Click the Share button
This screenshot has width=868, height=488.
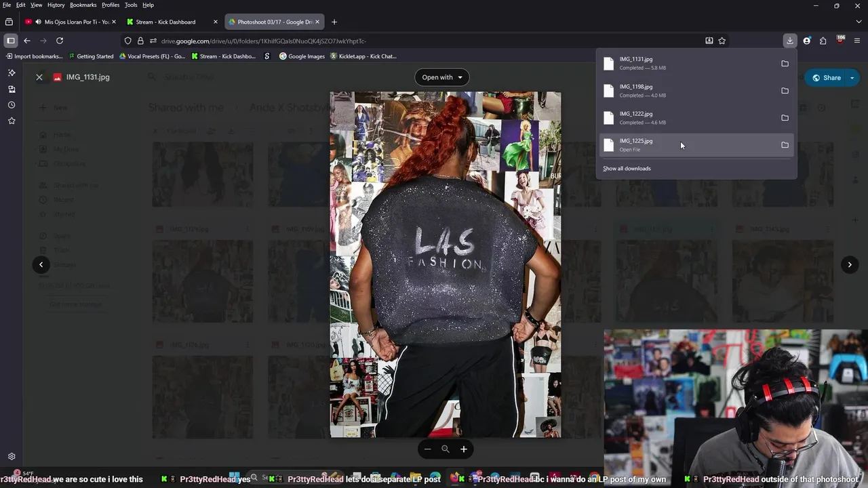point(827,78)
